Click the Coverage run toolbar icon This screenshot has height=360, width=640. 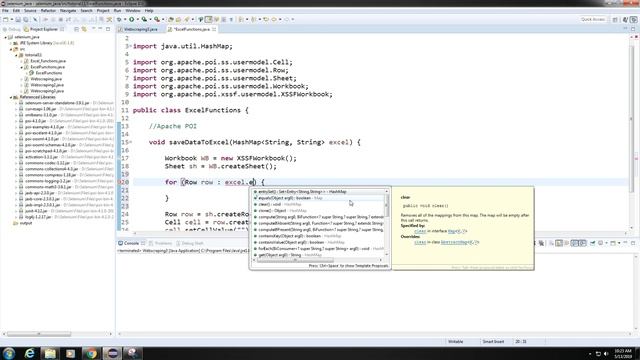144,20
